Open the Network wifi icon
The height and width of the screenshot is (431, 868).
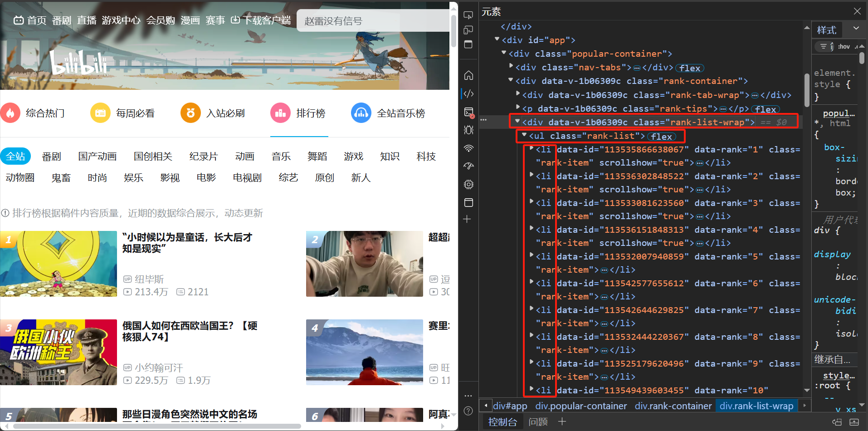[469, 148]
